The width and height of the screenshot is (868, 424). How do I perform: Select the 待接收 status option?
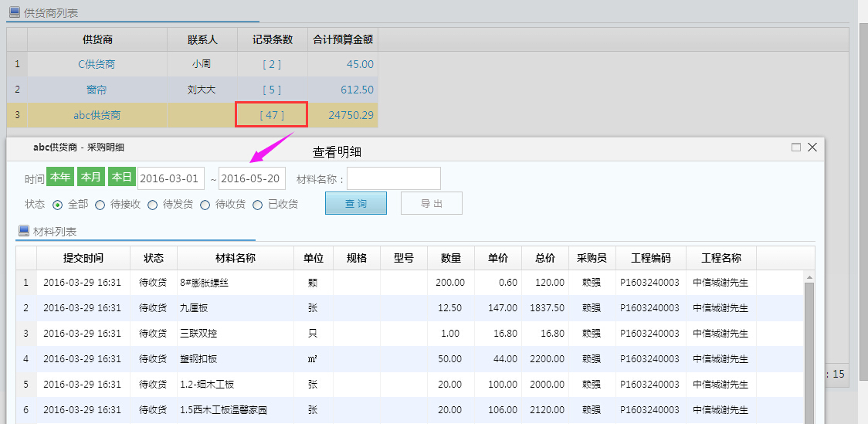(100, 205)
